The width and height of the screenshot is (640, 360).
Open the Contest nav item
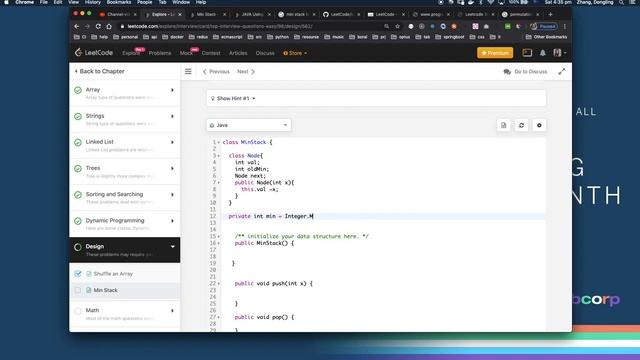[x=211, y=53]
